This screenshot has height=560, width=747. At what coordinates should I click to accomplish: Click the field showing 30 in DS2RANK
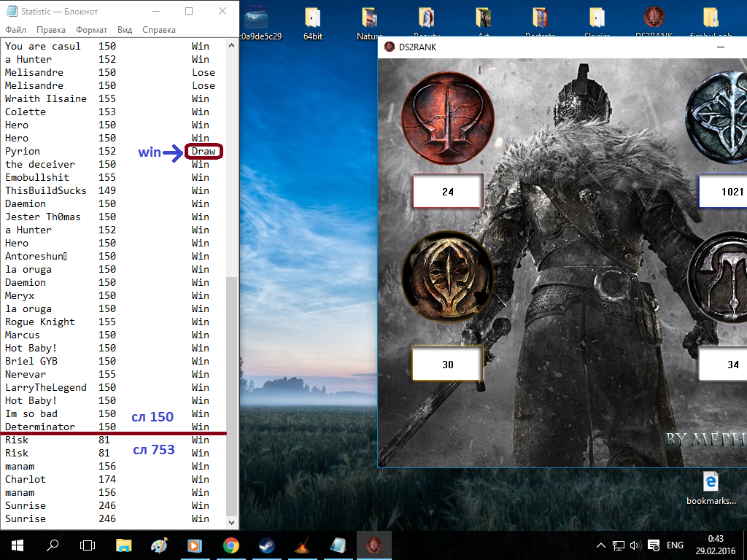pyautogui.click(x=448, y=365)
